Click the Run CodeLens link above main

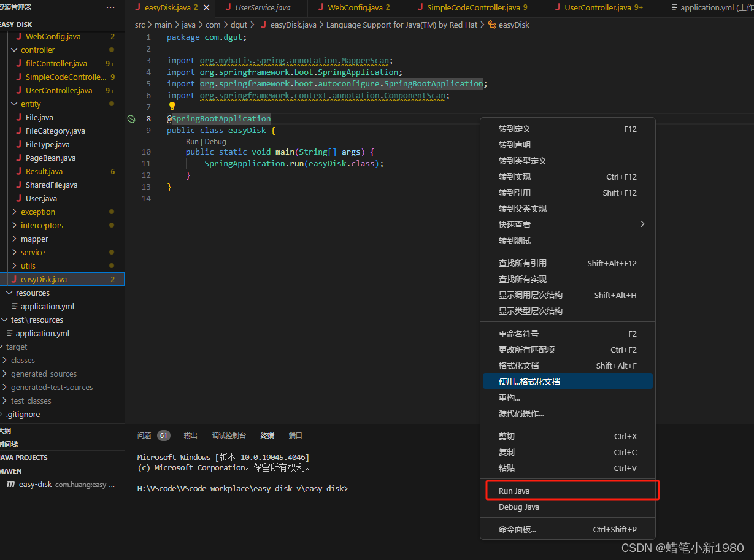pos(192,142)
